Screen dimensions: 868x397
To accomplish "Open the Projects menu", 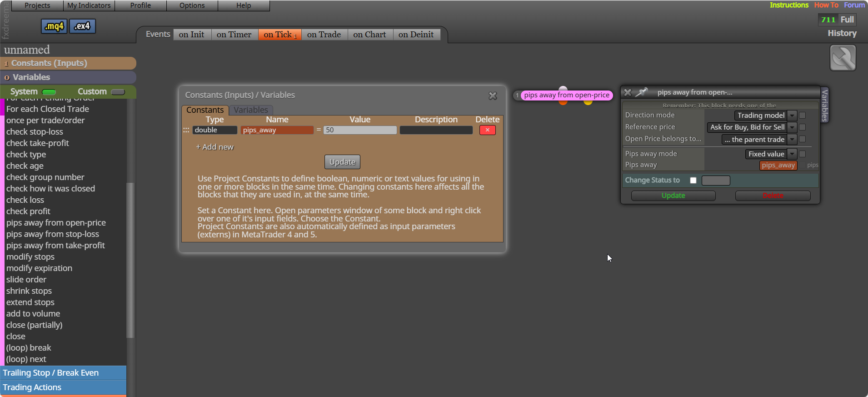I will (x=37, y=5).
